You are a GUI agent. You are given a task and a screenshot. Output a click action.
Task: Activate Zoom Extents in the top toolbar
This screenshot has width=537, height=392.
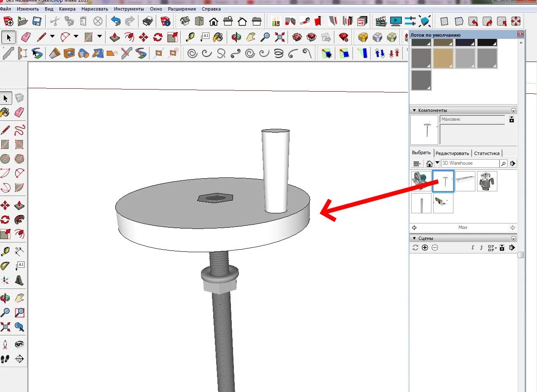[x=279, y=37]
